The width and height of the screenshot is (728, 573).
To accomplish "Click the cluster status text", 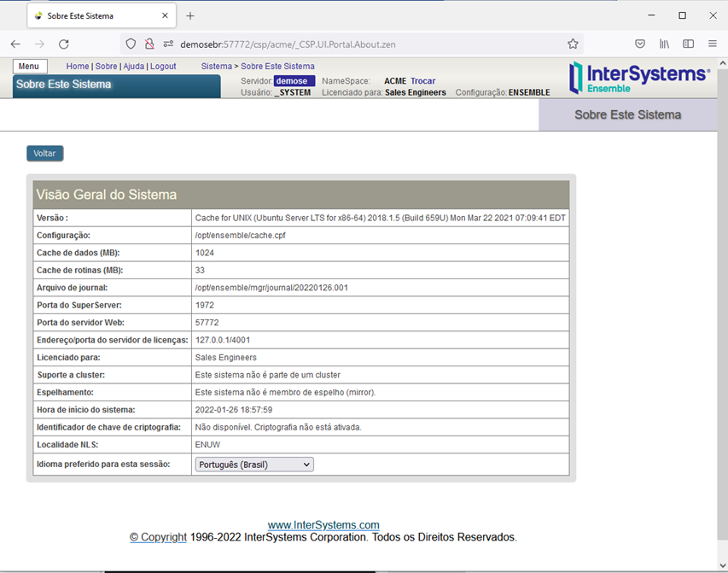I will (x=268, y=375).
